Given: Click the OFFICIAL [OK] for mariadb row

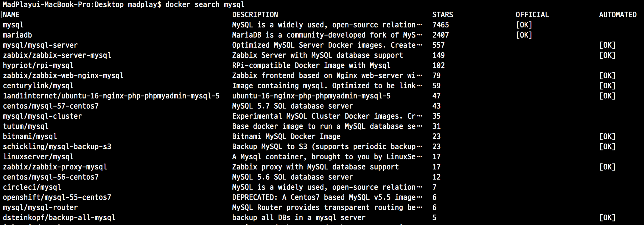Looking at the screenshot, I should tap(524, 35).
